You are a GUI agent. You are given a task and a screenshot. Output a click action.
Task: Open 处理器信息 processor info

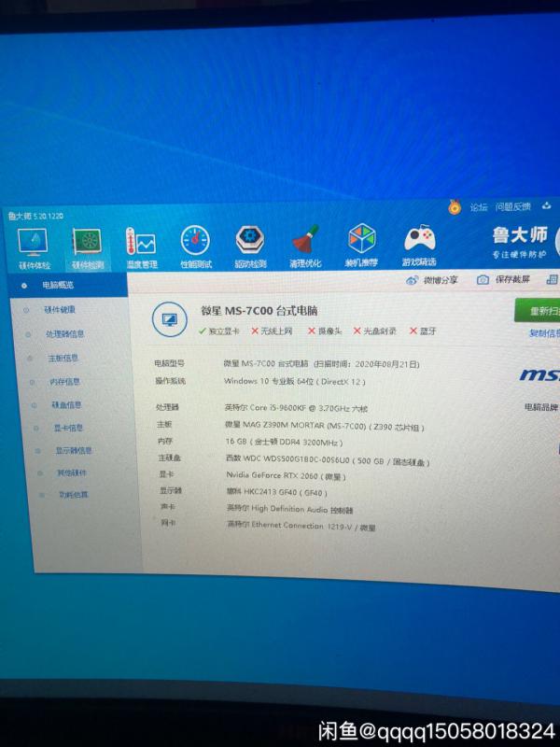[x=65, y=334]
